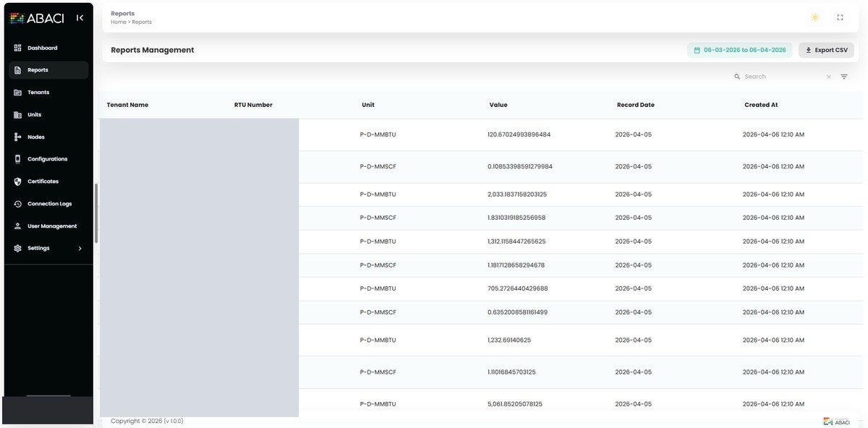This screenshot has width=868, height=428.
Task: Click the search magnifier icon
Action: pos(737,77)
